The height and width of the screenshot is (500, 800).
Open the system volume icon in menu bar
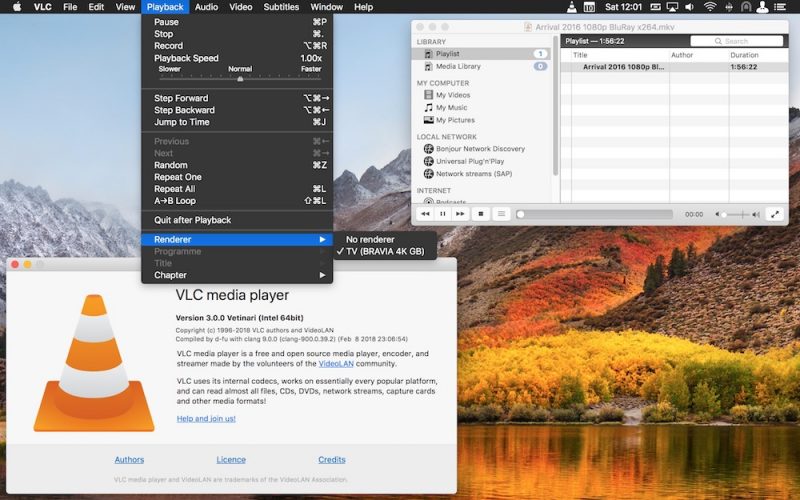pyautogui.click(x=689, y=7)
